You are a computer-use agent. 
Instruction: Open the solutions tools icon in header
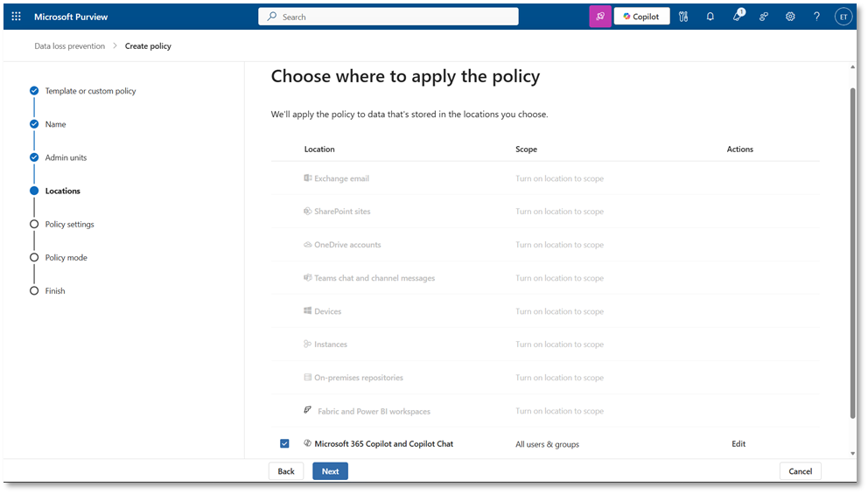pos(683,17)
